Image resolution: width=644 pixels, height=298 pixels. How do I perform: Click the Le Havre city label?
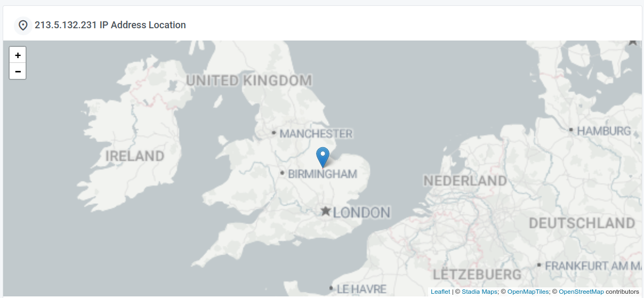(361, 289)
